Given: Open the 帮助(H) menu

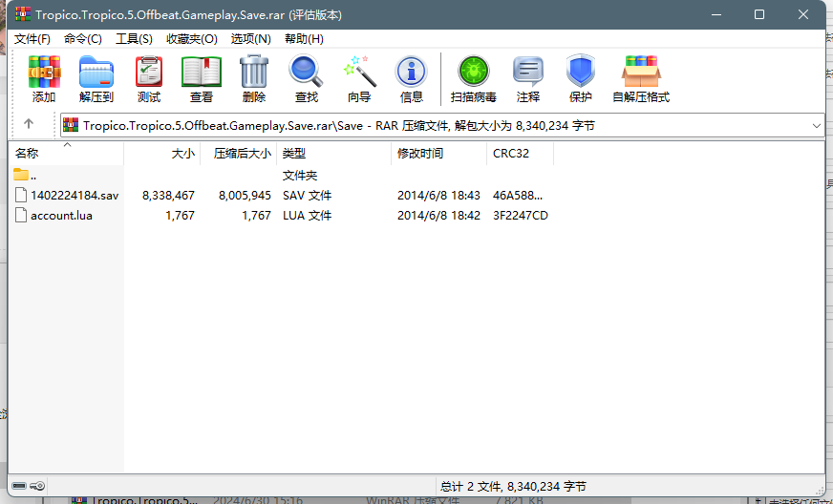Looking at the screenshot, I should pyautogui.click(x=304, y=39).
